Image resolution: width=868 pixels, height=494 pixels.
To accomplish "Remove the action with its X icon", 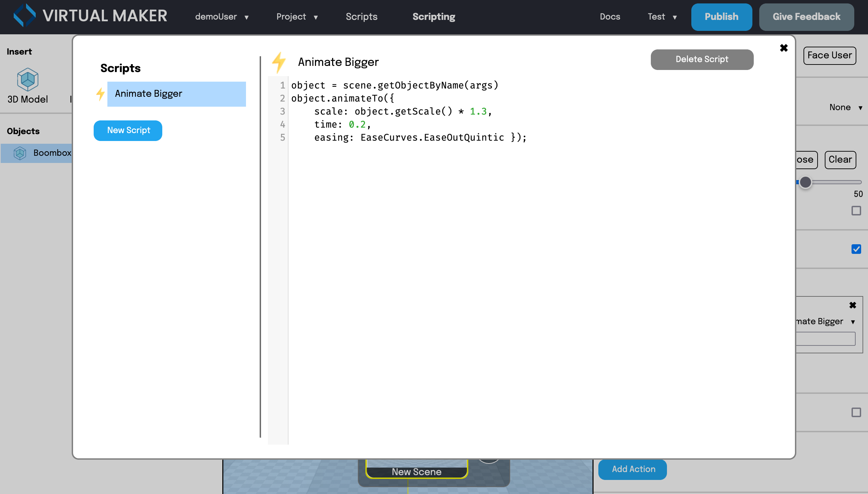I will [853, 305].
